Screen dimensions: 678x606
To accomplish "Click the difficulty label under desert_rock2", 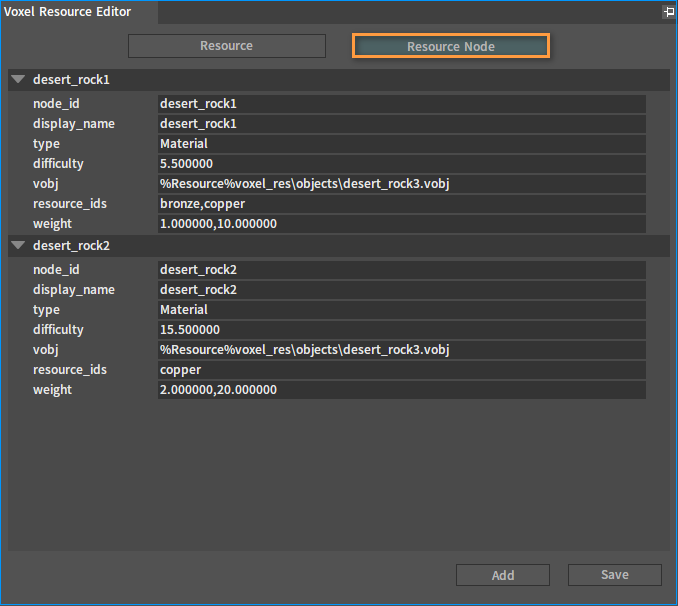I will click(58, 330).
